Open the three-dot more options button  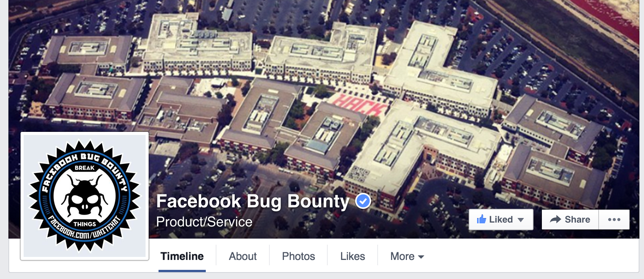(x=614, y=220)
